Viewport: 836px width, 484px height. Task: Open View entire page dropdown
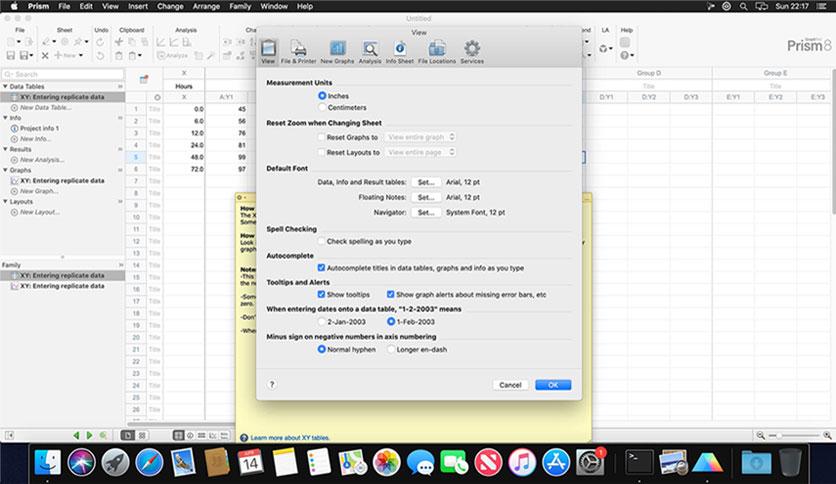421,152
